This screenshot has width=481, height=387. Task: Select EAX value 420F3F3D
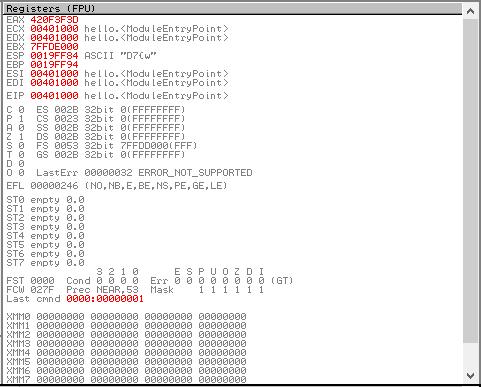[x=54, y=20]
